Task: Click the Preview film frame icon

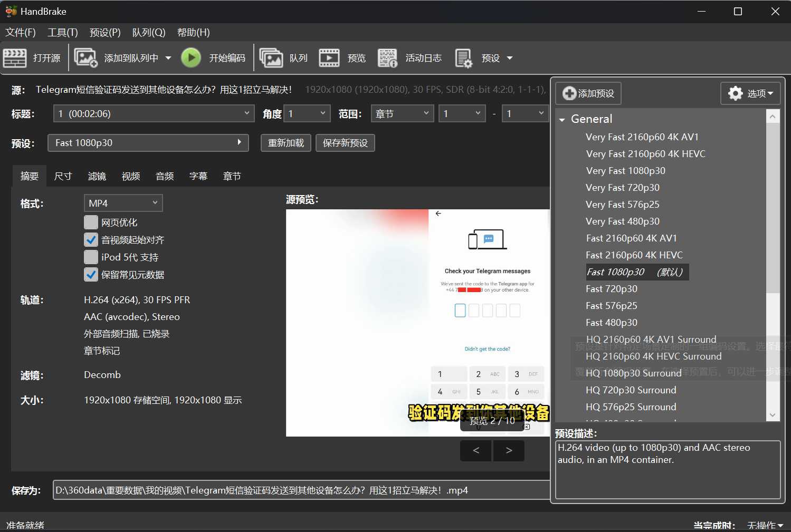Action: (329, 58)
